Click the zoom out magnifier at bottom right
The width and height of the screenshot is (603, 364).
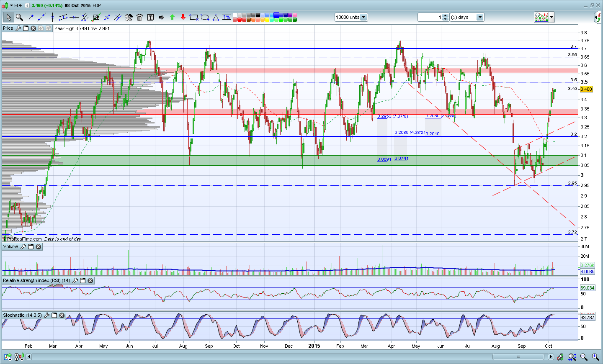tap(584, 357)
